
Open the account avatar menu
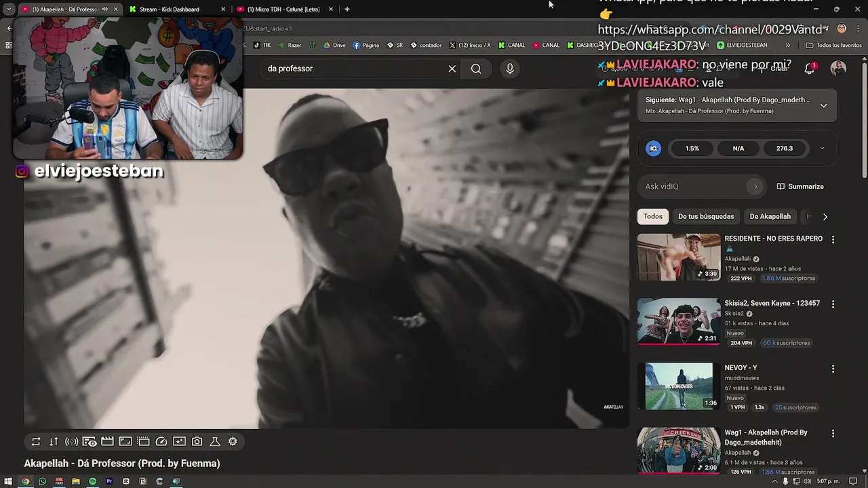click(x=839, y=68)
